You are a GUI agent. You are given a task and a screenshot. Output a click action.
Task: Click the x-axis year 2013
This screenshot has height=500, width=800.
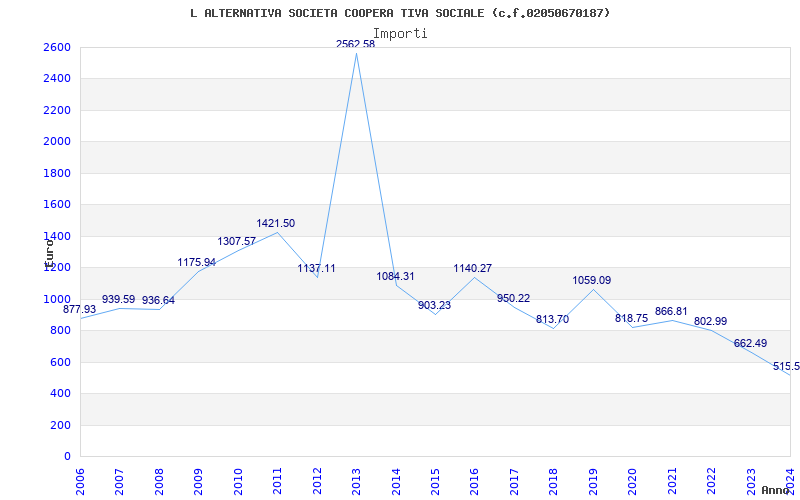(356, 481)
